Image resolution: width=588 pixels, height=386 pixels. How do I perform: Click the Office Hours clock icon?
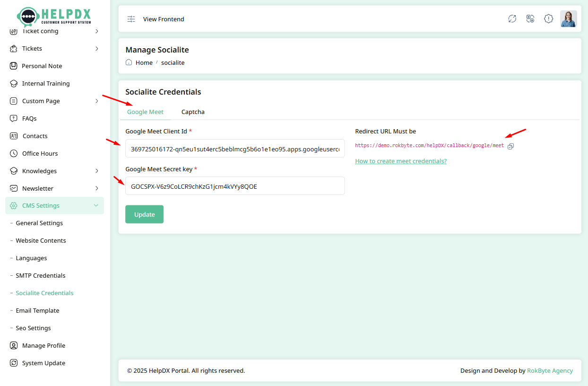click(13, 153)
